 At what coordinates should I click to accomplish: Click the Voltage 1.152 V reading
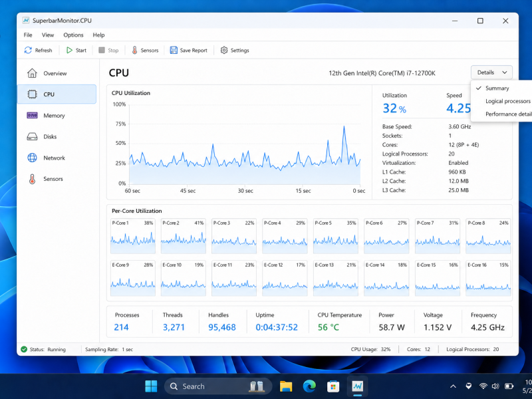point(438,327)
